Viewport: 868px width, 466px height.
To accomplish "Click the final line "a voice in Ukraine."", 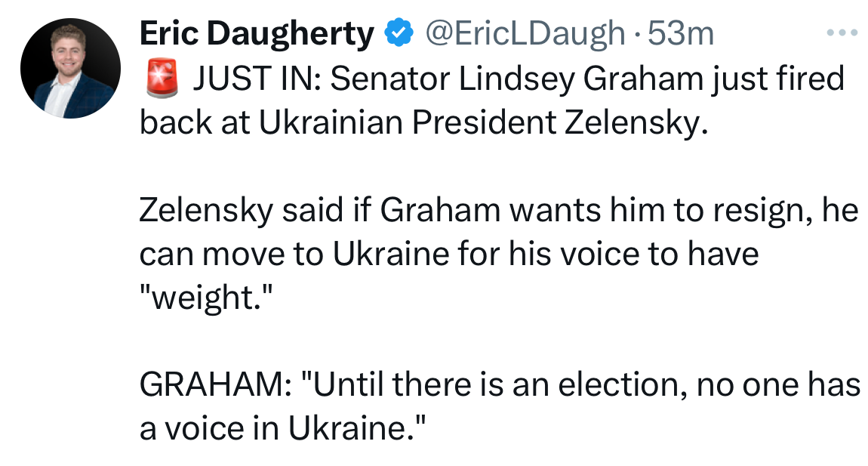I will (x=283, y=429).
